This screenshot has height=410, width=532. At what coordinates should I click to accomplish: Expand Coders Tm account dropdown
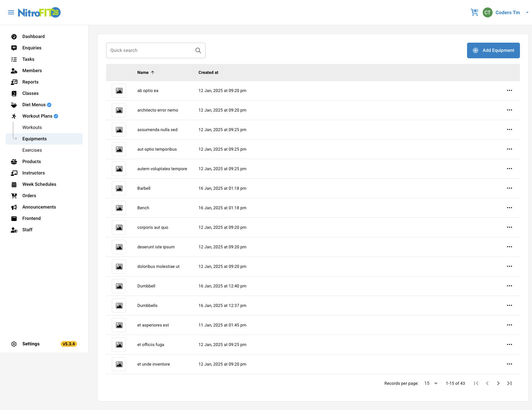tap(527, 12)
